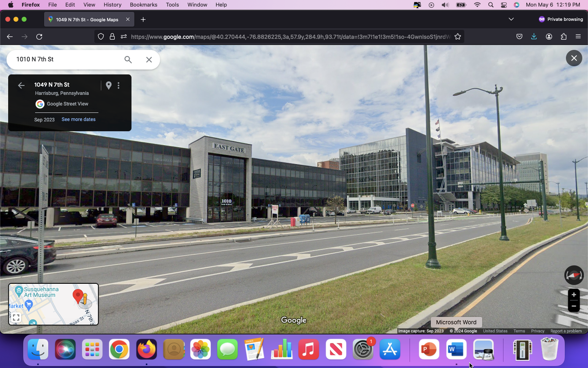Click the site padlock icon
This screenshot has width=588, height=368.
[x=112, y=37]
